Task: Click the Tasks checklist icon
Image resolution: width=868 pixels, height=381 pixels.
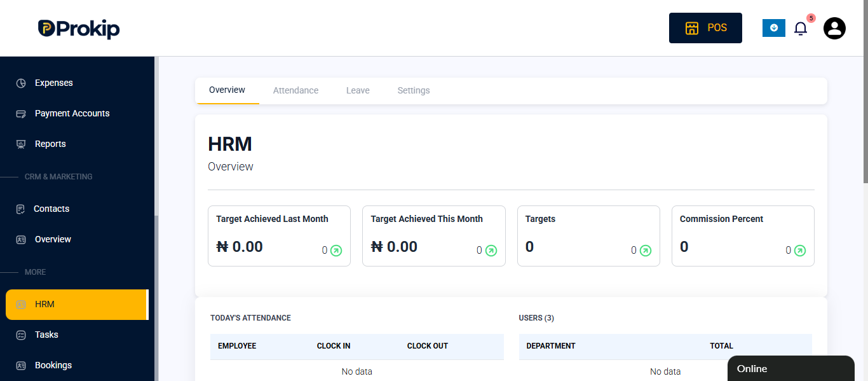Action: click(x=21, y=335)
